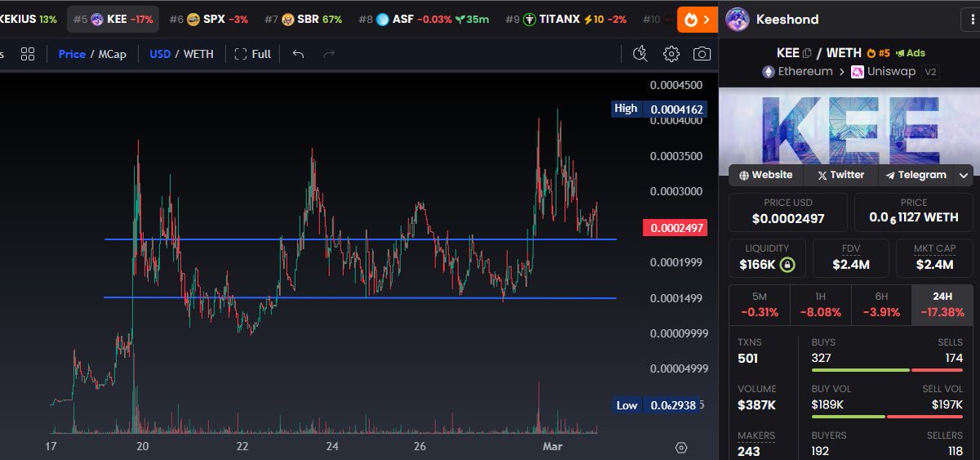
Task: Redo the chart action
Action: [x=329, y=54]
